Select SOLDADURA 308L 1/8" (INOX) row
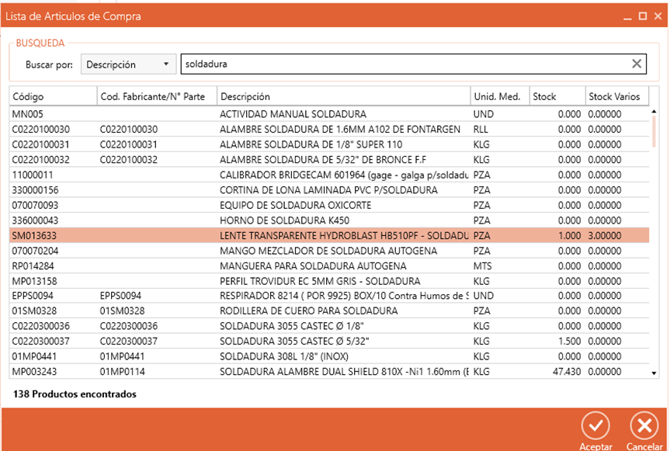The height and width of the screenshot is (451, 670). pyautogui.click(x=329, y=357)
